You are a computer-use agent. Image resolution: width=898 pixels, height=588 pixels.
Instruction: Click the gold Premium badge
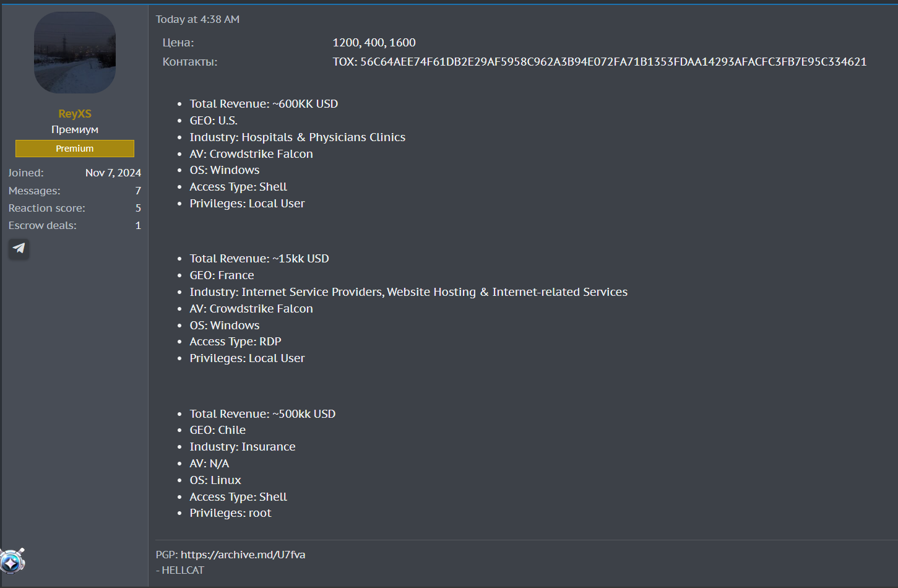point(75,149)
